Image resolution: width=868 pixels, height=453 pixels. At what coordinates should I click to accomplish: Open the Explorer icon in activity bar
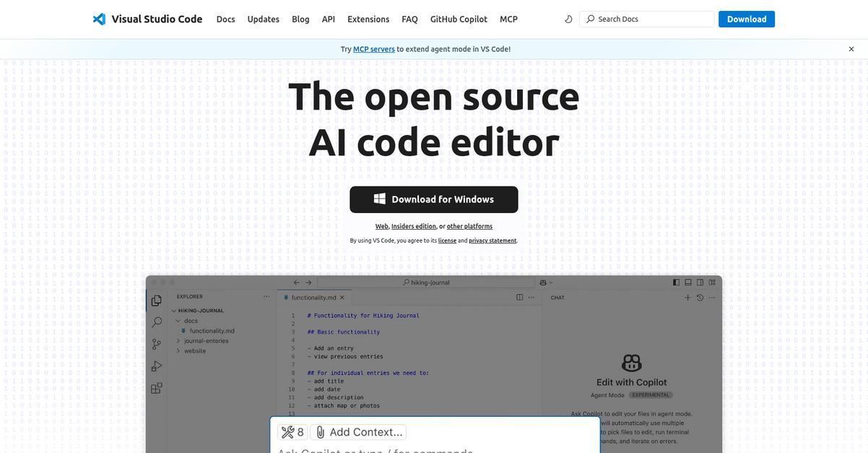[x=157, y=301]
